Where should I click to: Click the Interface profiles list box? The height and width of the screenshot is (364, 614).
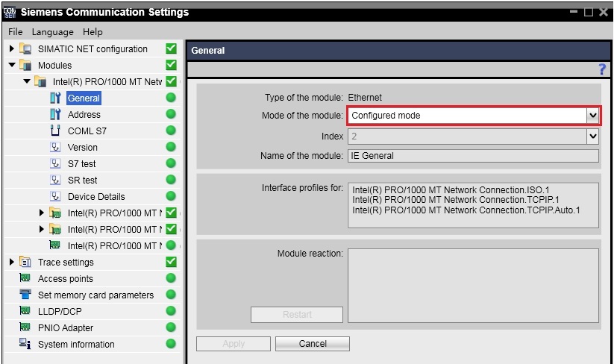click(x=473, y=205)
